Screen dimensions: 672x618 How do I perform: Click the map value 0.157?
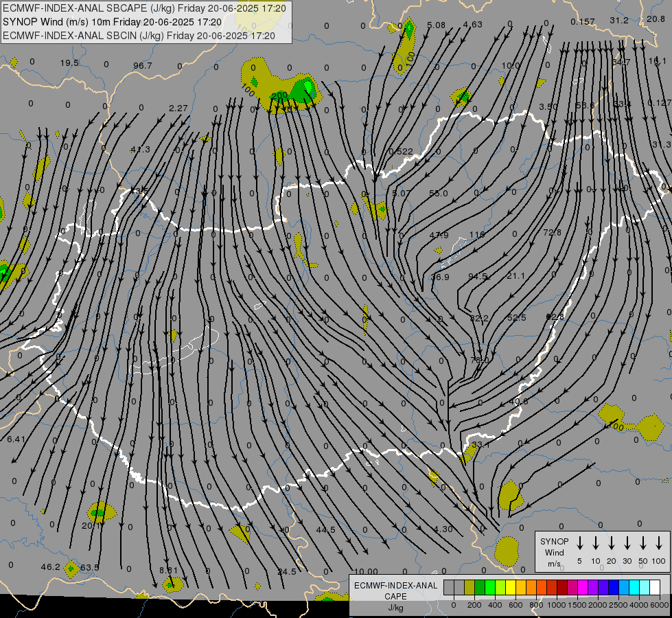[x=583, y=21]
